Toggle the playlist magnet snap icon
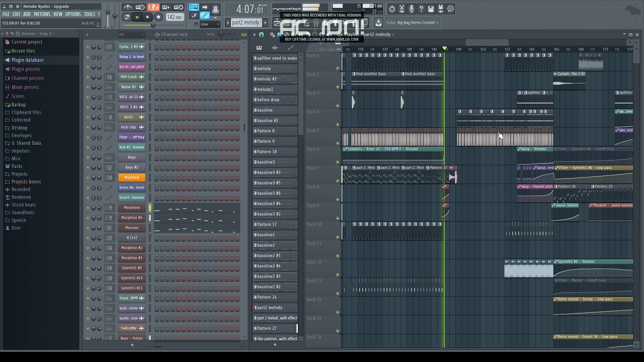 pos(261,34)
